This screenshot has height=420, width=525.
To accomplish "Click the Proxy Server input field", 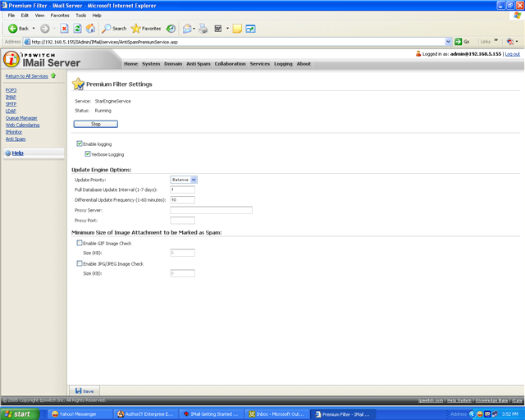I will click(212, 210).
